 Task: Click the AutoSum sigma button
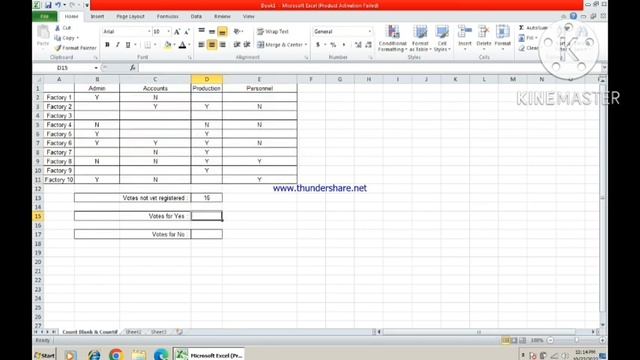(521, 28)
